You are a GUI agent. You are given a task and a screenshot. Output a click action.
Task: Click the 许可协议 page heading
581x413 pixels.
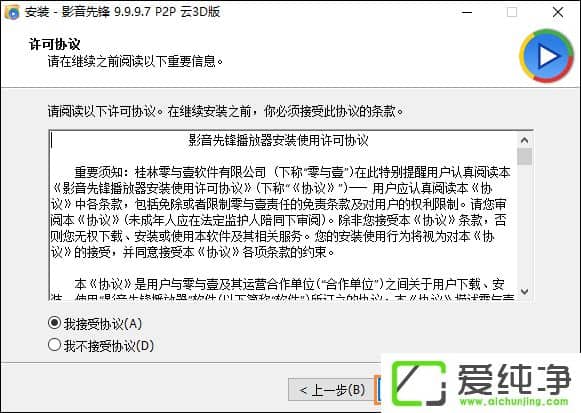coord(54,44)
